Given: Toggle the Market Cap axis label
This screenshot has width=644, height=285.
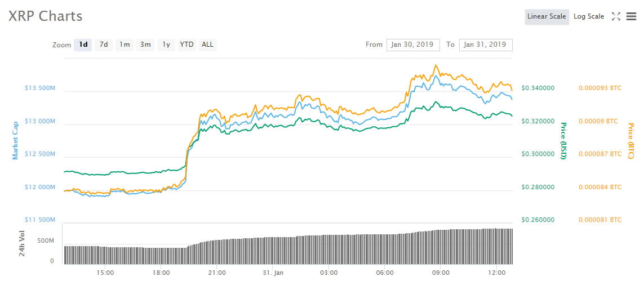Looking at the screenshot, I should pos(15,140).
